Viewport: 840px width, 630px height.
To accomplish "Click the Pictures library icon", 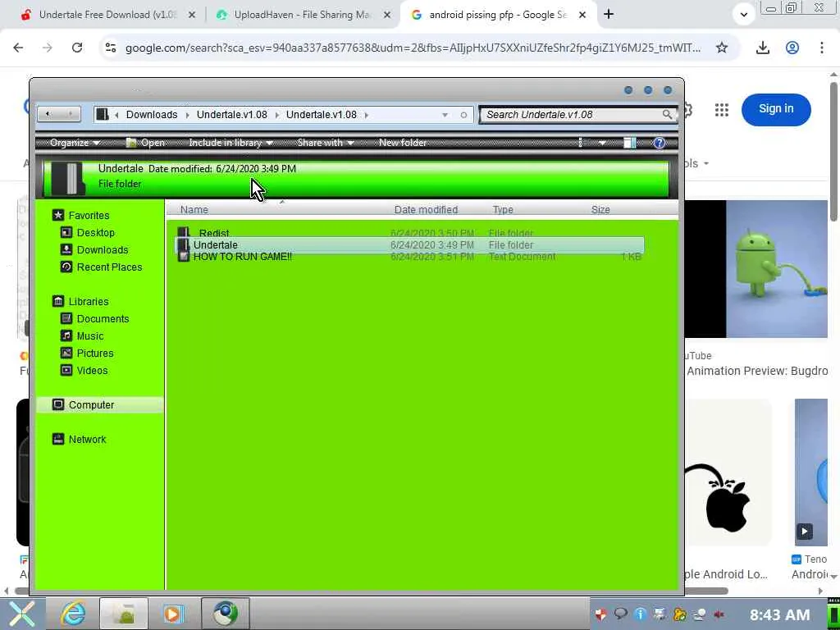I will 66,353.
